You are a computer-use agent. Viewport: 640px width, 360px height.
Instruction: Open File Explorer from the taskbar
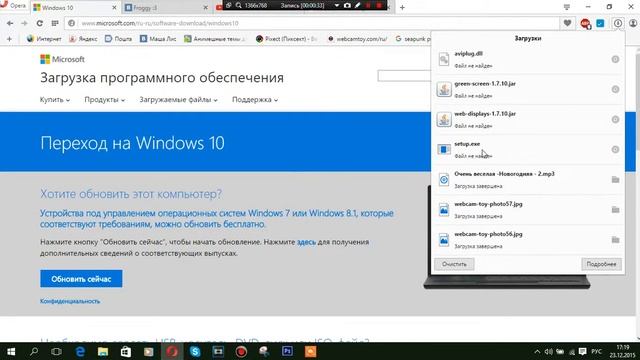tap(103, 351)
